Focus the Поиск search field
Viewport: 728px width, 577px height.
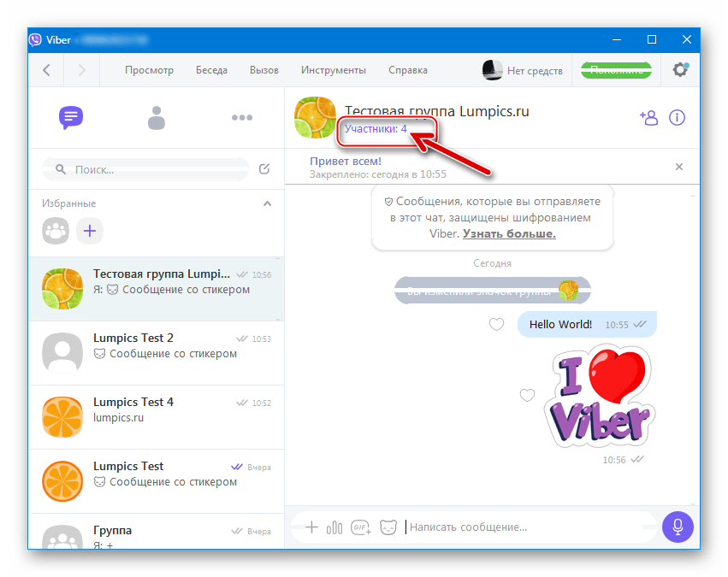click(145, 169)
